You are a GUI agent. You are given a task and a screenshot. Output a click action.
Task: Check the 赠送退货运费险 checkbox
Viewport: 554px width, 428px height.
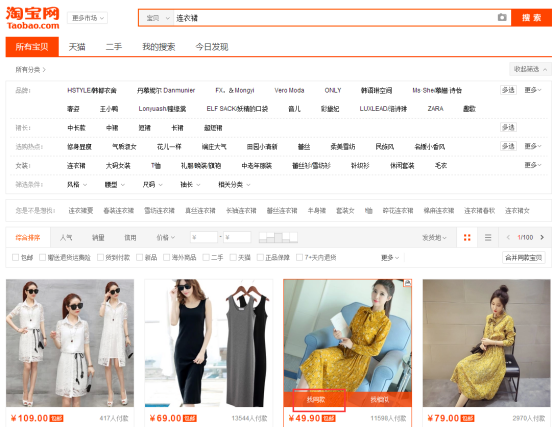pos(42,257)
